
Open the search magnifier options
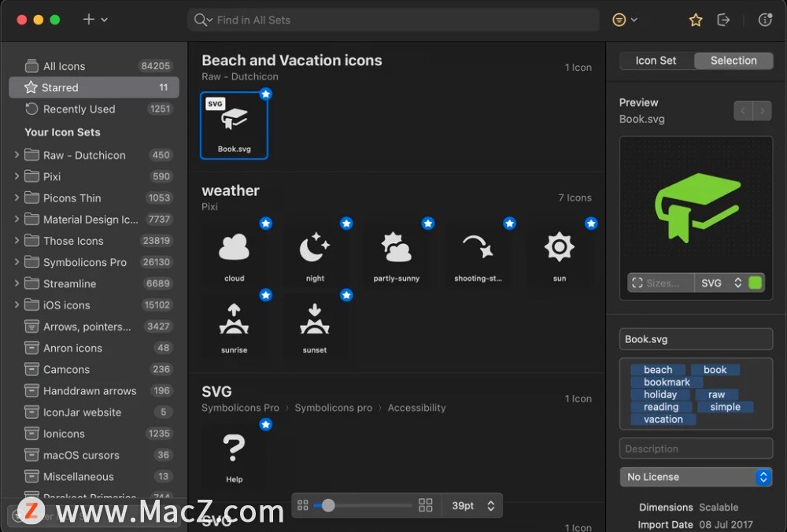coord(203,20)
